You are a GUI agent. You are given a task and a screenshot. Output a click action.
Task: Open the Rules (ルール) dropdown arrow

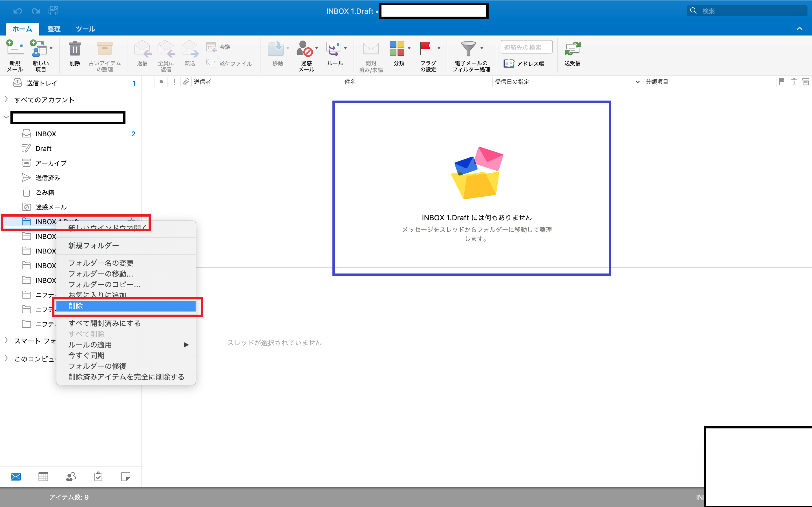pos(345,49)
